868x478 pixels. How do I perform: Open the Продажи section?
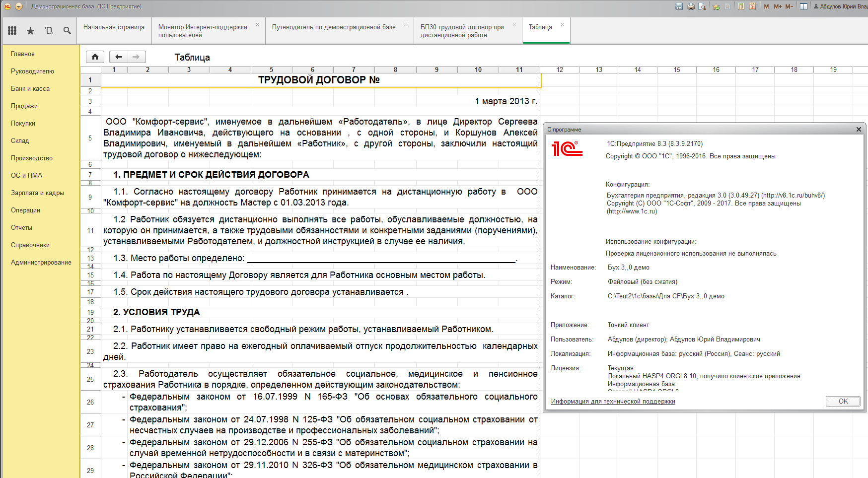(x=24, y=106)
